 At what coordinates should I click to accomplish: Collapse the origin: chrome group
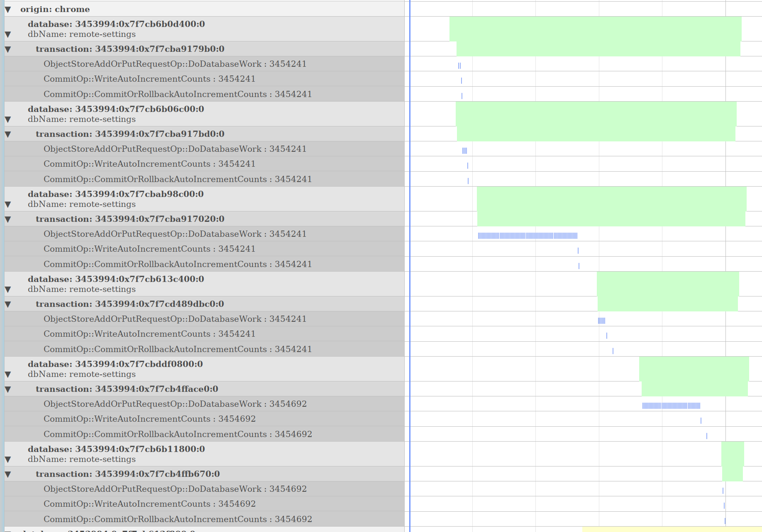click(7, 10)
